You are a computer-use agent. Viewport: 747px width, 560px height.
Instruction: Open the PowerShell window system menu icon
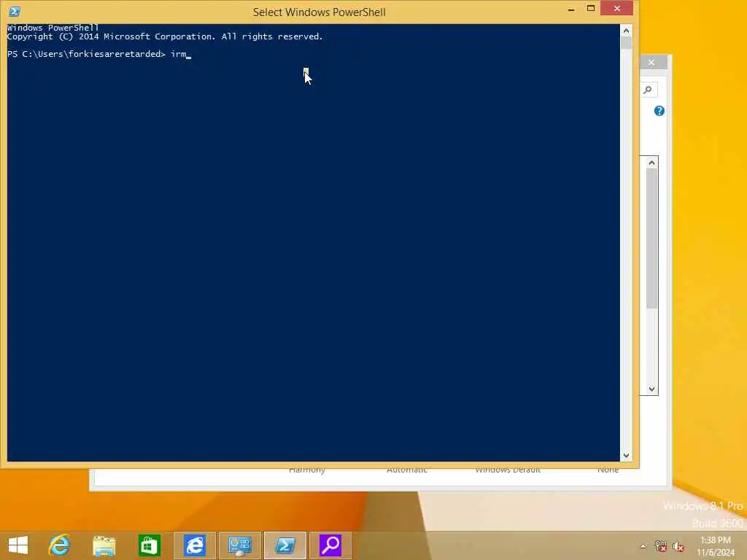[15, 12]
